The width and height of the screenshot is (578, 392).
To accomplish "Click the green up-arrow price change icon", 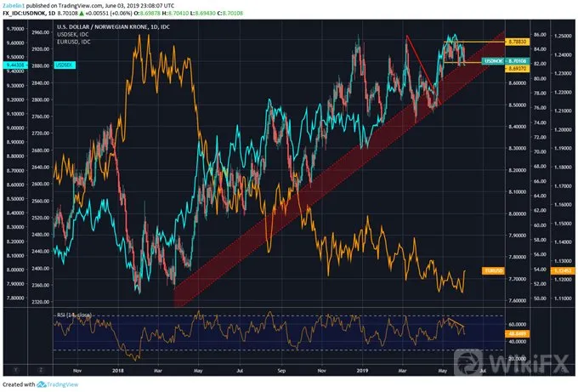I will (82, 14).
